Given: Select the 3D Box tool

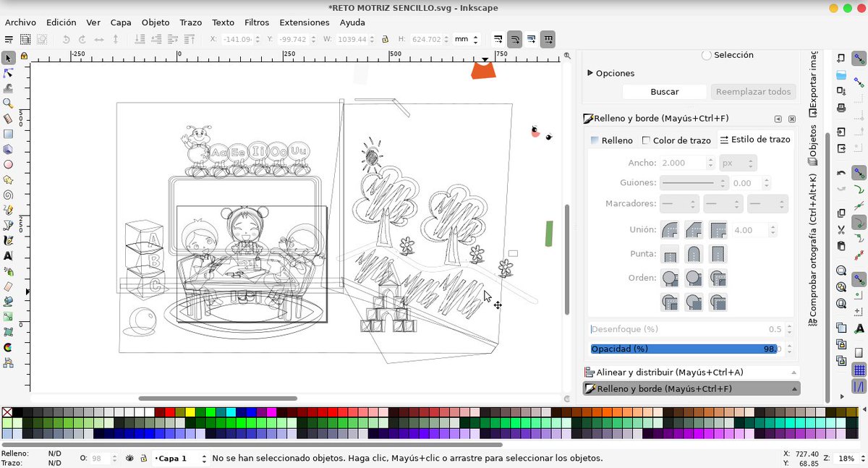Looking at the screenshot, I should (8, 149).
